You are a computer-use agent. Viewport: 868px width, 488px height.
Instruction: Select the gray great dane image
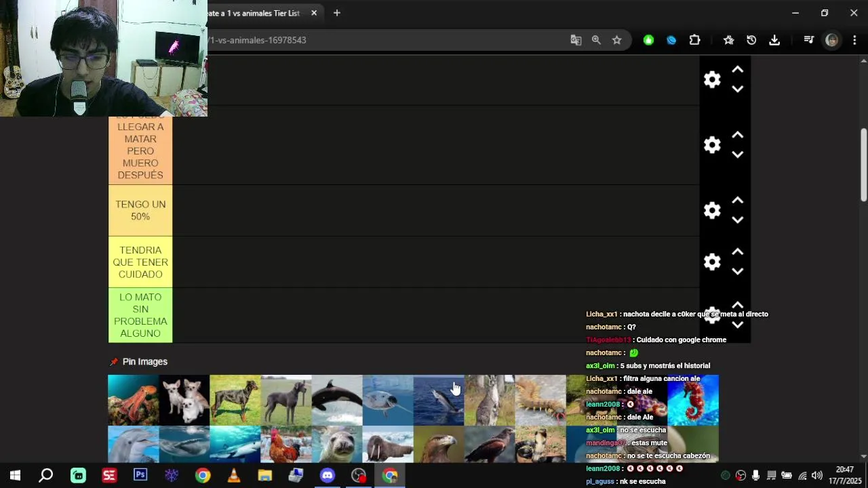[x=285, y=400]
